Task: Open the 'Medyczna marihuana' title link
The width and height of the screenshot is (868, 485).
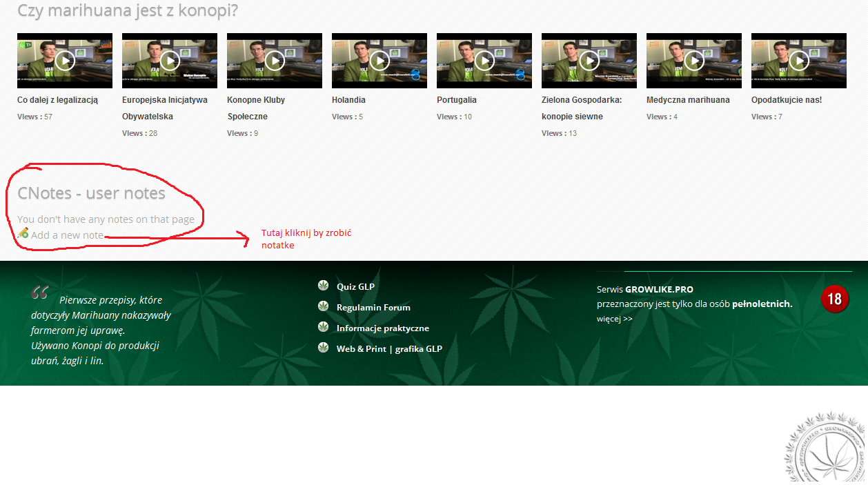Action: 688,100
